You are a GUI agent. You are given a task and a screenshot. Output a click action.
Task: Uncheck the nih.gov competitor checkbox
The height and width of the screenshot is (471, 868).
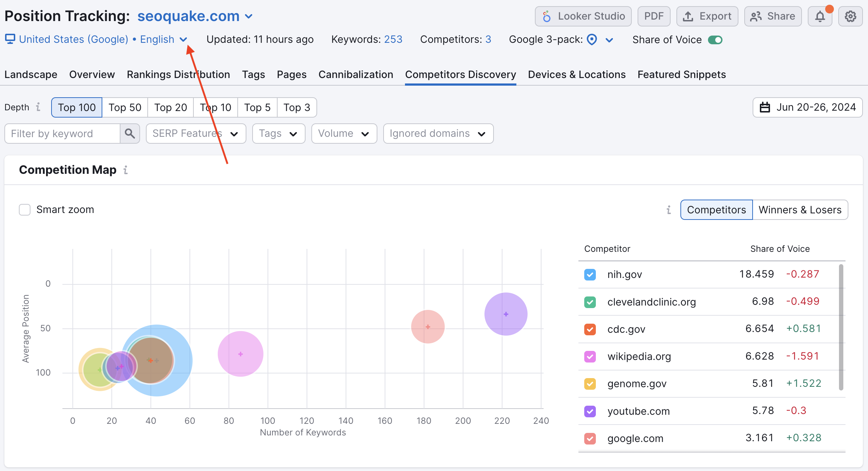590,274
